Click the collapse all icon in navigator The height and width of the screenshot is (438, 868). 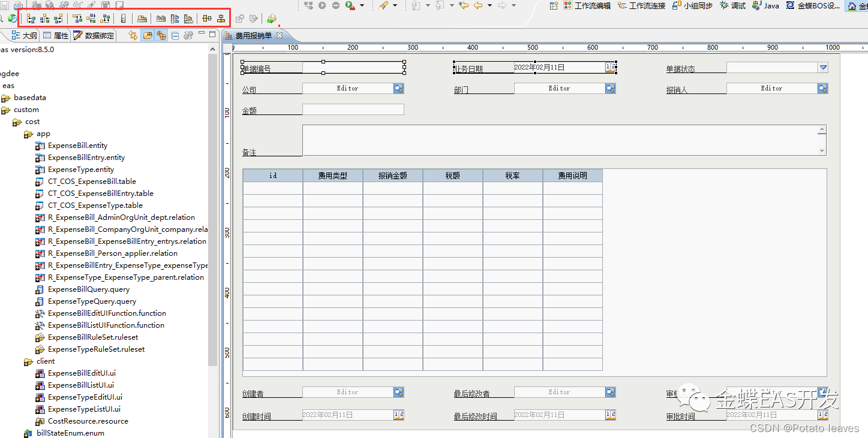175,36
